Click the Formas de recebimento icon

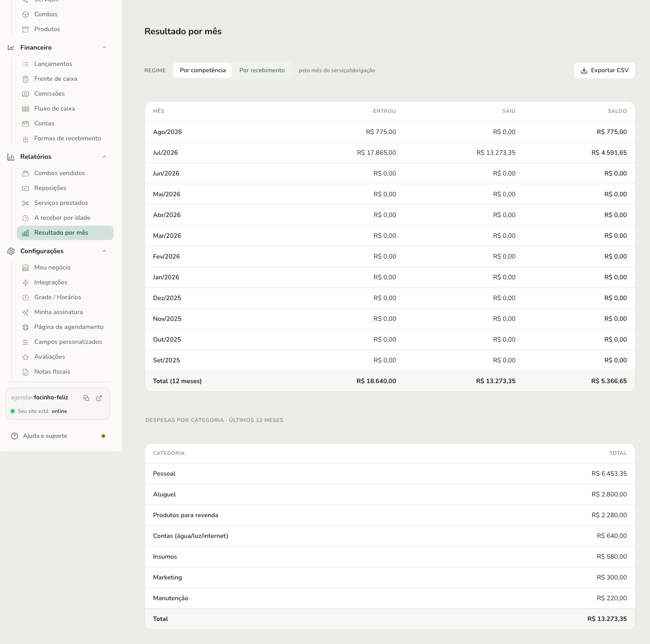click(26, 139)
